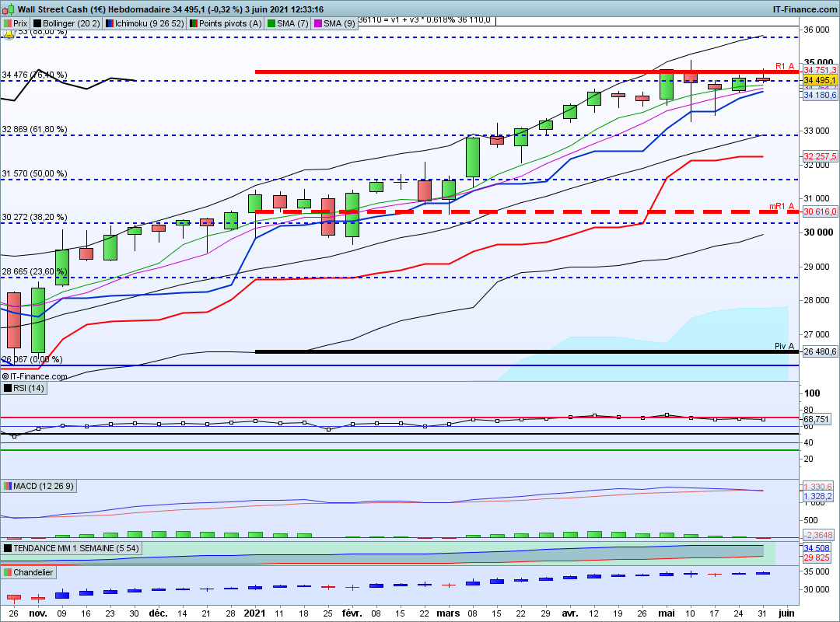Open the Ichimoku (9 26 52) indicator settings
The height and width of the screenshot is (622, 840).
pyautogui.click(x=145, y=23)
